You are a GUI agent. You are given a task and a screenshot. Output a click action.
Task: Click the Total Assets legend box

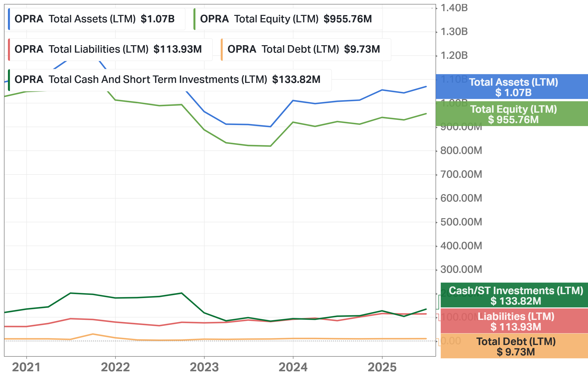coord(97,19)
